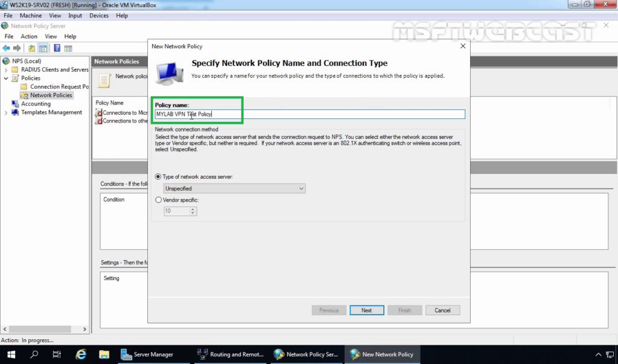Click Connection Request Policies folder icon
Image resolution: width=618 pixels, height=364 pixels.
24,86
